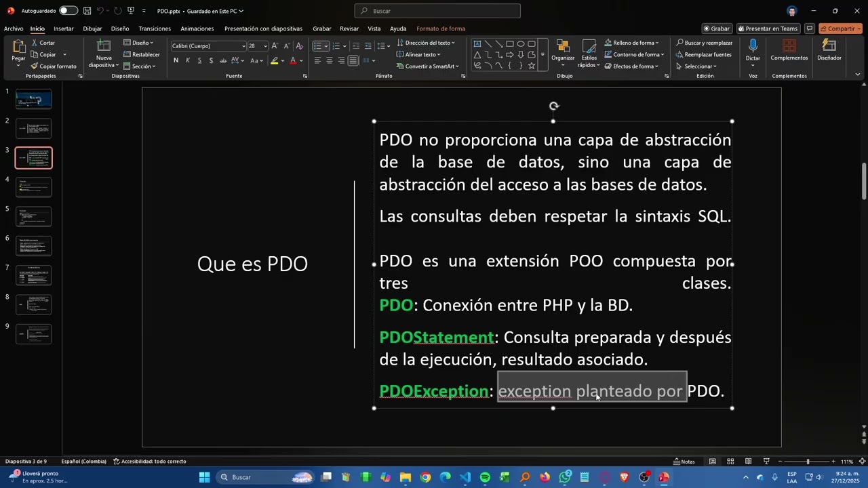Open the text highlight color button
The height and width of the screenshot is (488, 868).
coord(274,60)
